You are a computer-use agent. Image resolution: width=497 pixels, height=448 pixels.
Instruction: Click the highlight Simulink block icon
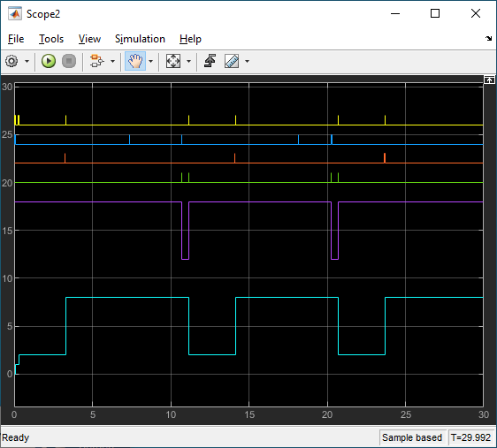96,61
